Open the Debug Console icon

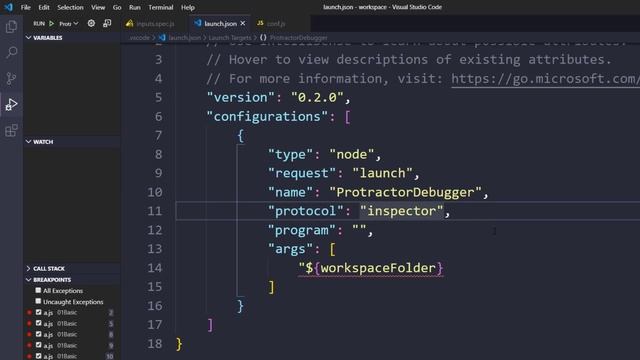click(x=107, y=24)
